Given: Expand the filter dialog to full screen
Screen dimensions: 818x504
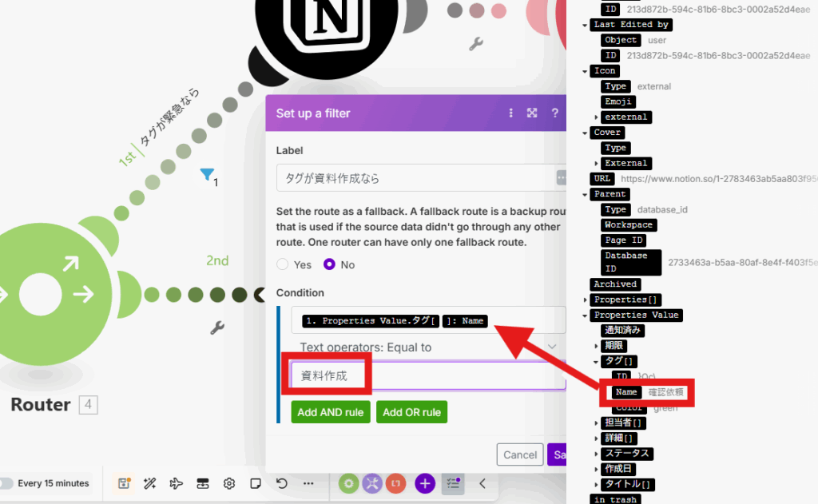Looking at the screenshot, I should point(532,113).
